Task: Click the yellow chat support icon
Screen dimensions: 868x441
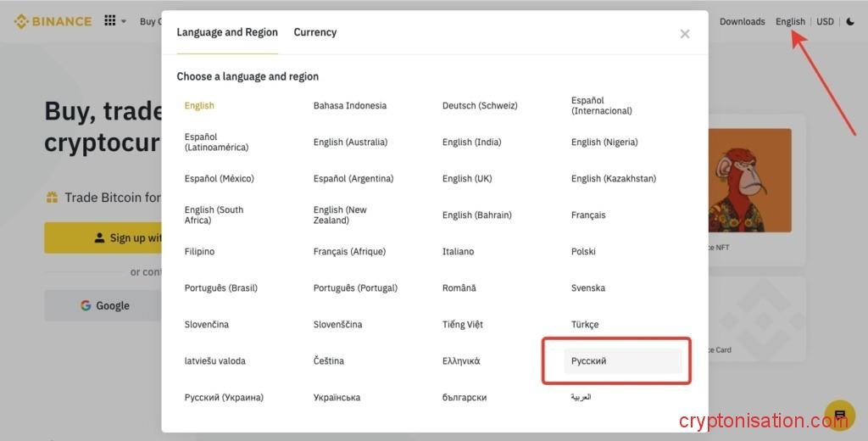Action: (839, 415)
